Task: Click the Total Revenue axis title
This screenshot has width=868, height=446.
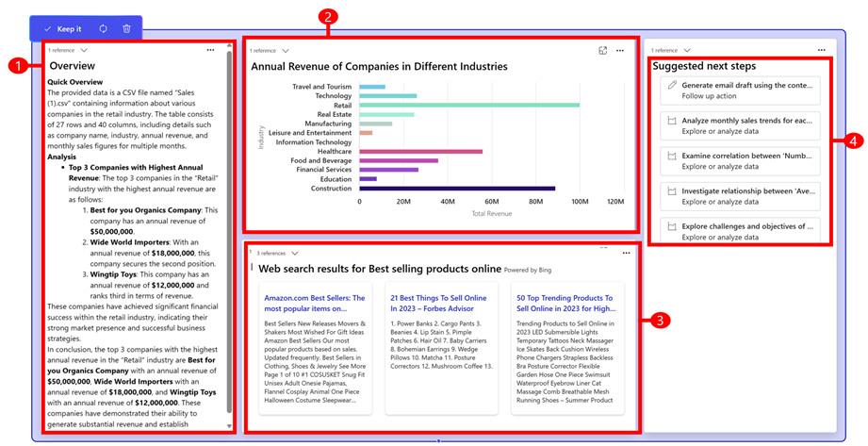Action: click(x=492, y=213)
